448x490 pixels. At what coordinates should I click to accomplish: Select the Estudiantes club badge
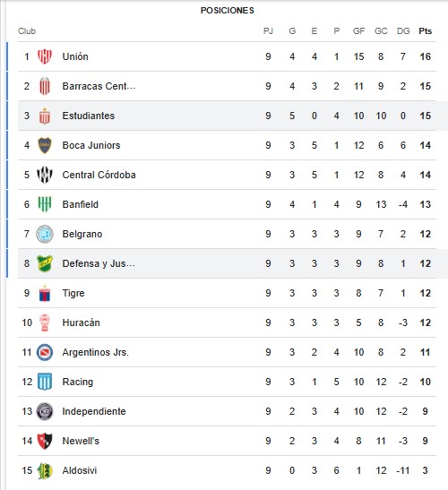click(45, 116)
